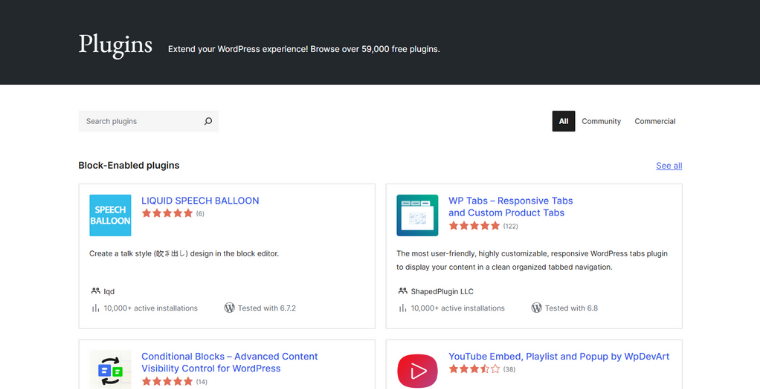The width and height of the screenshot is (760, 389).
Task: Open the LIQUID SPEECH BALLOON plugin title
Action: tap(200, 201)
